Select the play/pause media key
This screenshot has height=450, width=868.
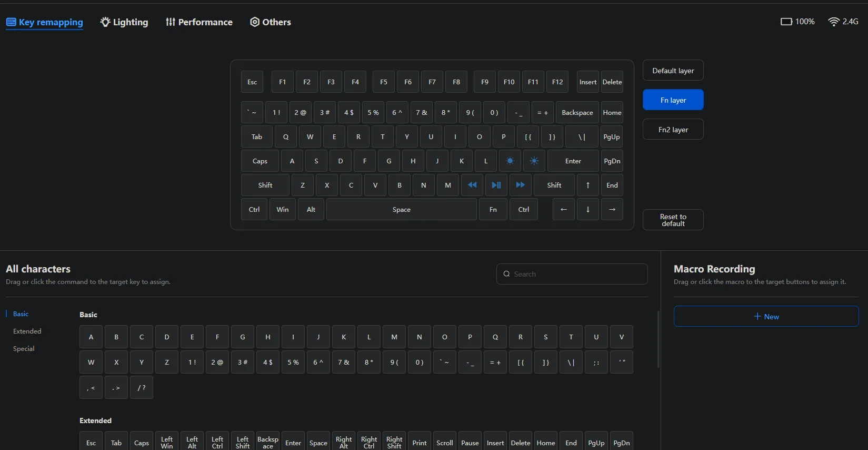click(x=496, y=185)
